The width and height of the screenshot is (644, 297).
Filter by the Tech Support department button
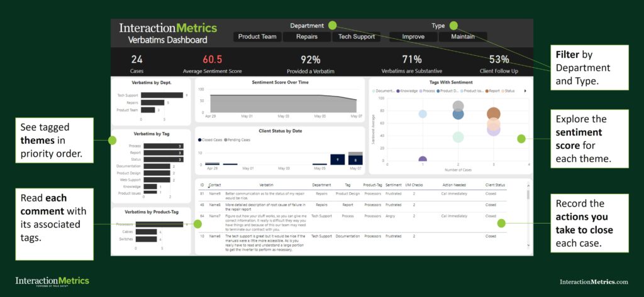[x=356, y=37]
